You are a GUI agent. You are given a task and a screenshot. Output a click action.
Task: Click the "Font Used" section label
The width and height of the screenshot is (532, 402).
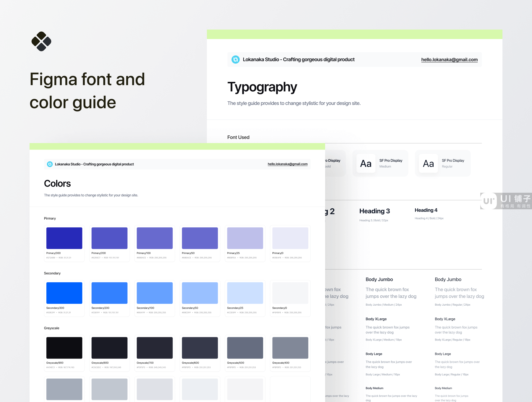238,137
